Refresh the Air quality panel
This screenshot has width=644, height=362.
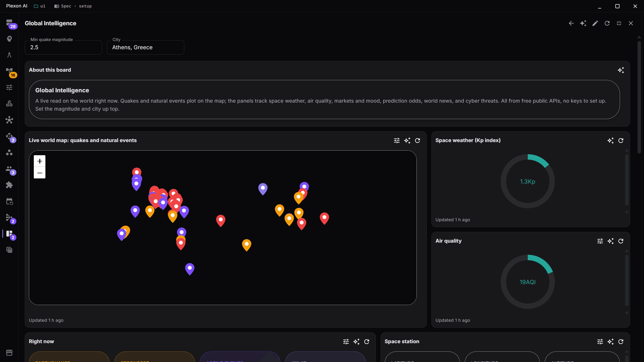point(621,241)
